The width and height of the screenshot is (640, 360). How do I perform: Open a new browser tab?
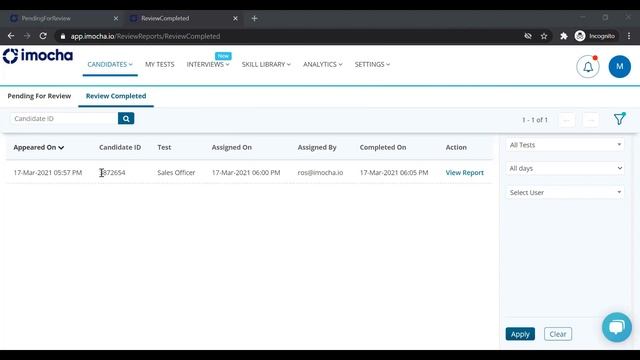pos(254,18)
